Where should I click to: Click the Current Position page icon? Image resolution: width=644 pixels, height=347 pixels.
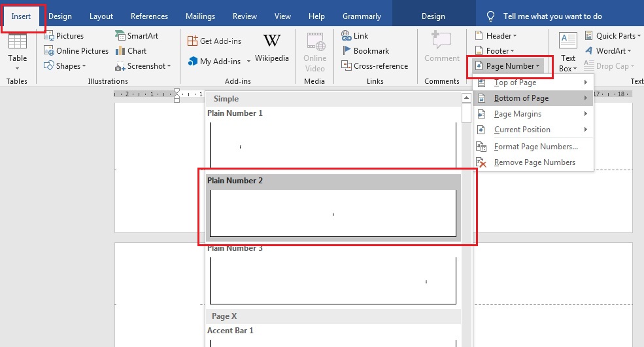(x=481, y=130)
